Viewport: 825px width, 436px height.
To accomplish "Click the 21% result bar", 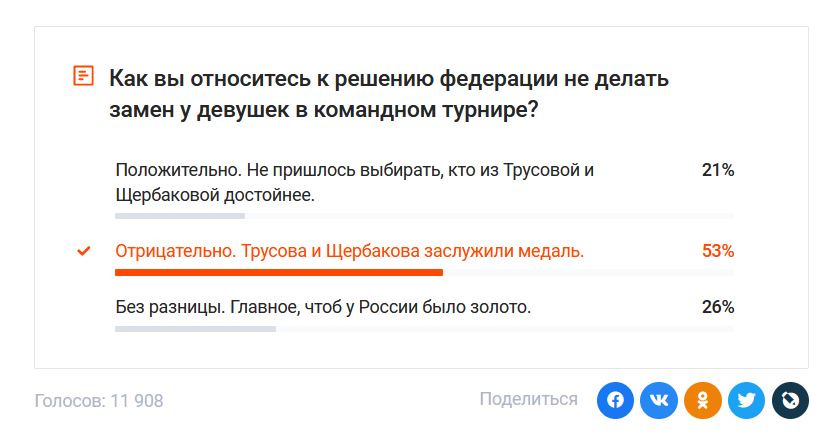I will [x=180, y=216].
